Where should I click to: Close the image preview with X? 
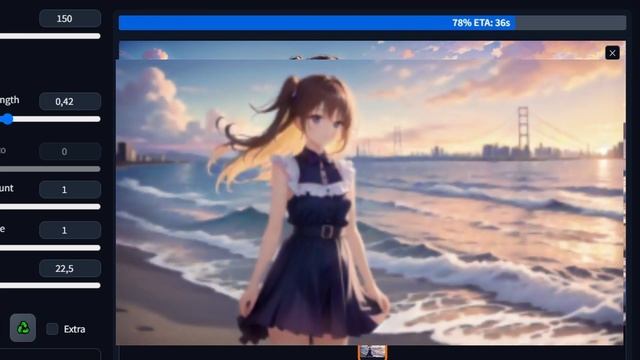612,53
